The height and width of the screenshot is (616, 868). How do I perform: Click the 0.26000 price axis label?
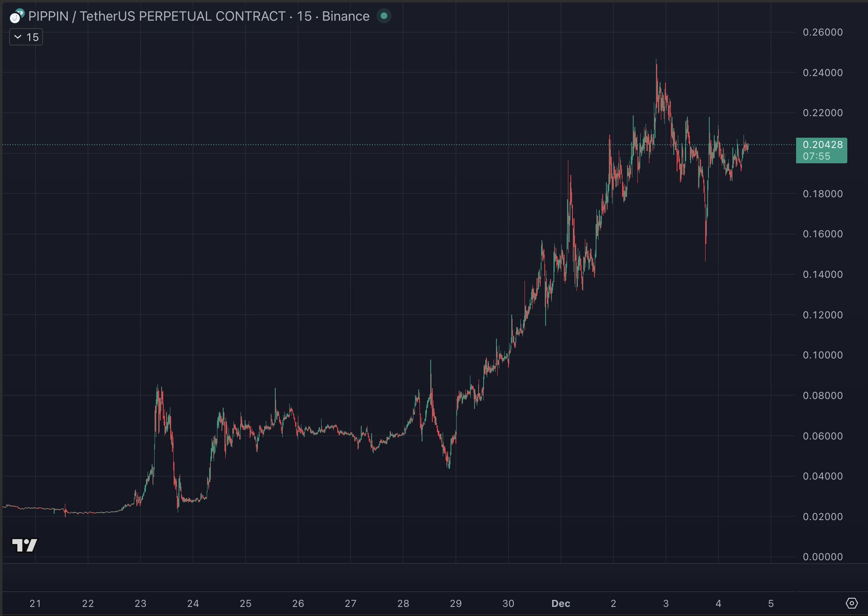pyautogui.click(x=822, y=32)
